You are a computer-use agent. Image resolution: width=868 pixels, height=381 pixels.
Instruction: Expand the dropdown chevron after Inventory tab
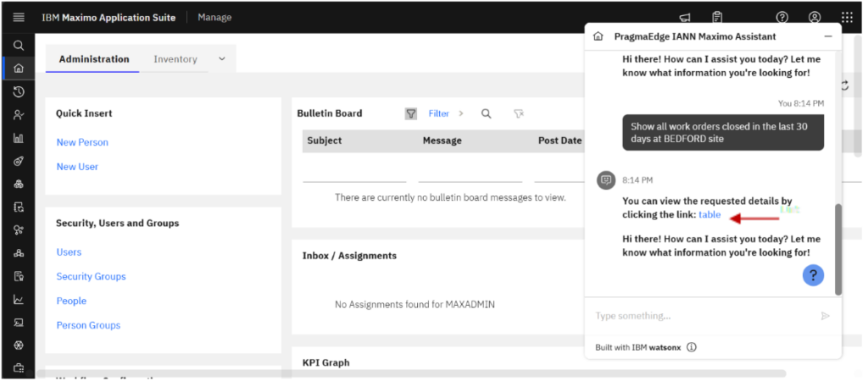222,58
